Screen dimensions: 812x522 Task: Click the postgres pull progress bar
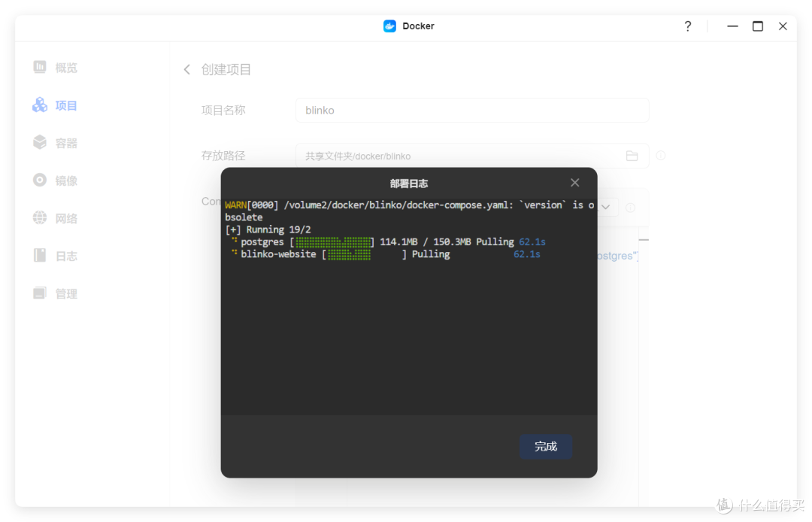332,242
